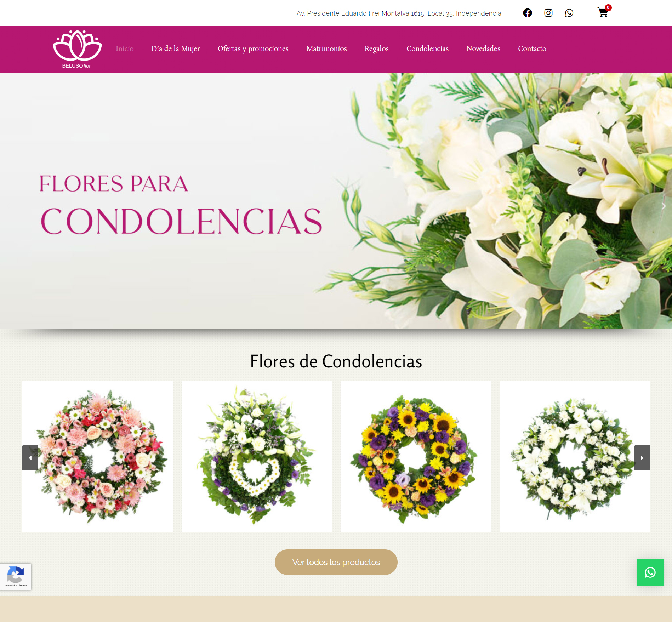Select the pink and red wreath thumbnail
Viewport: 672px width, 622px height.
[97, 456]
